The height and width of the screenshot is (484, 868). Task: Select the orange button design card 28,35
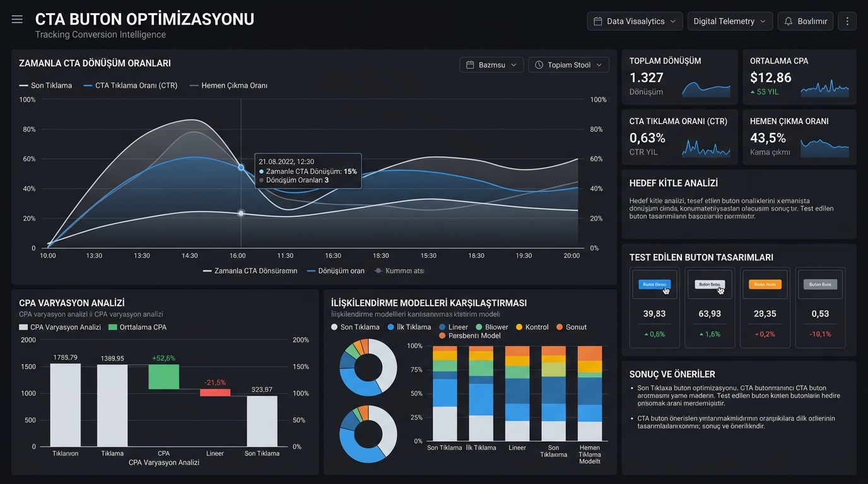coord(765,308)
